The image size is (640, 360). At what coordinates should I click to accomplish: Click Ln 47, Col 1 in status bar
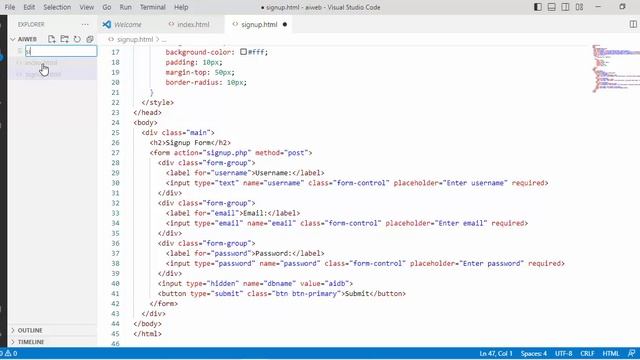click(x=496, y=353)
